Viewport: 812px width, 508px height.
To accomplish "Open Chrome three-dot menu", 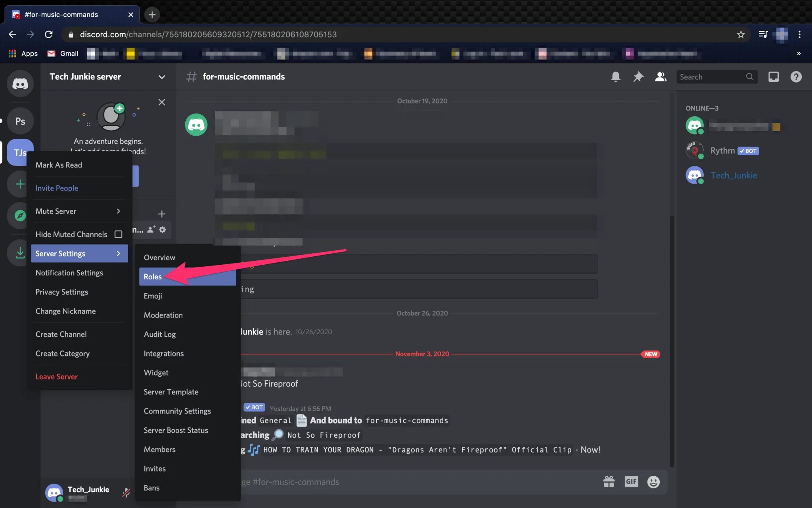I will click(799, 35).
